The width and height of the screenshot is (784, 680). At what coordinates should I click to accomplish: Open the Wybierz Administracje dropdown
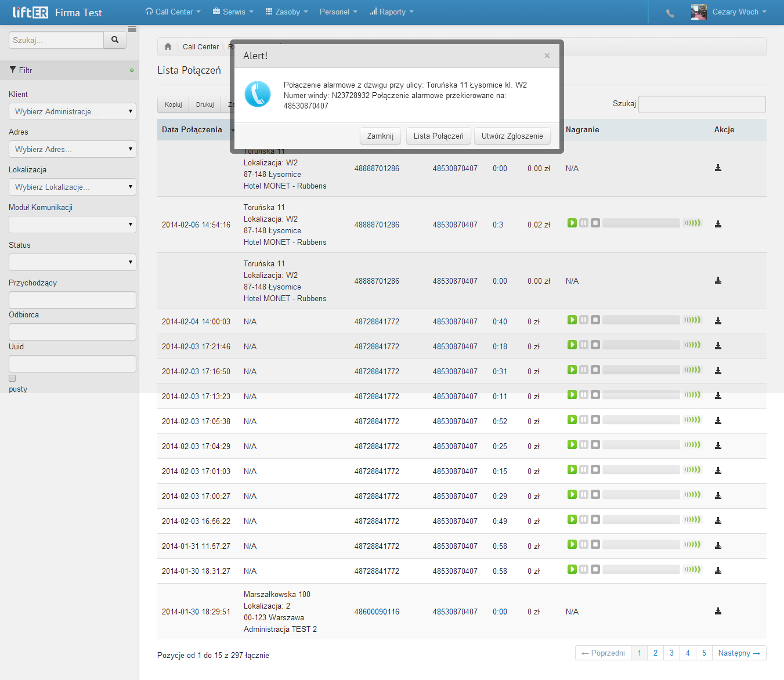pyautogui.click(x=73, y=111)
